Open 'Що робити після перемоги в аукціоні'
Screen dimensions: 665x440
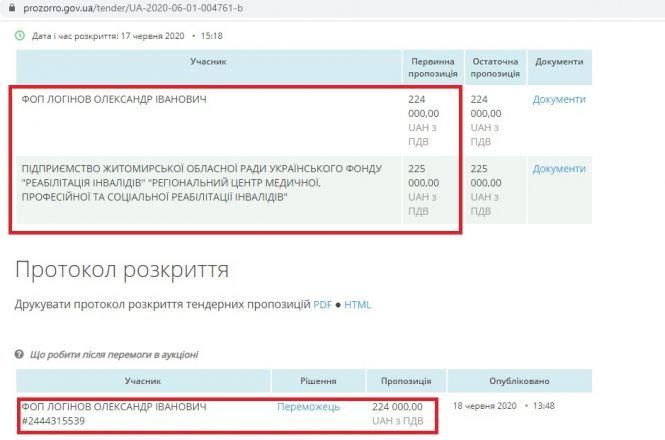[114, 355]
